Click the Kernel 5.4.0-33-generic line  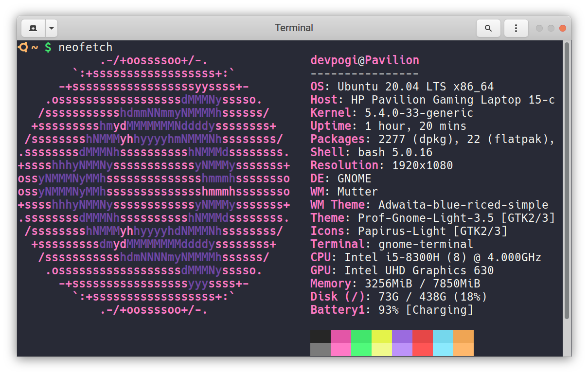[392, 113]
